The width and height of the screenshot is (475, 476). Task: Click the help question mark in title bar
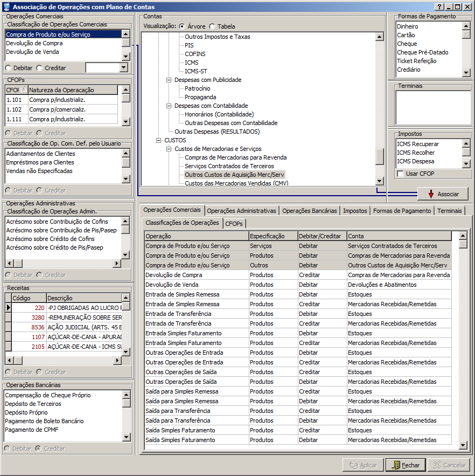pyautogui.click(x=439, y=7)
